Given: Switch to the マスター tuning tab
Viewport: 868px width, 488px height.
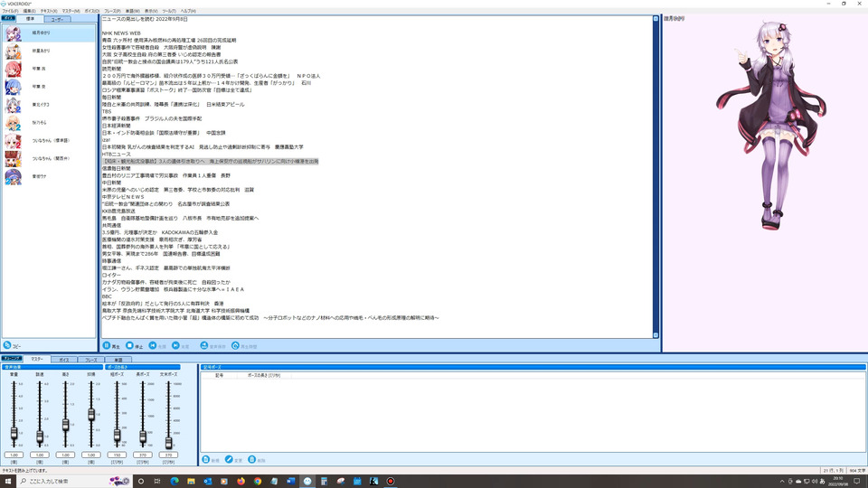Looking at the screenshot, I should 36,359.
